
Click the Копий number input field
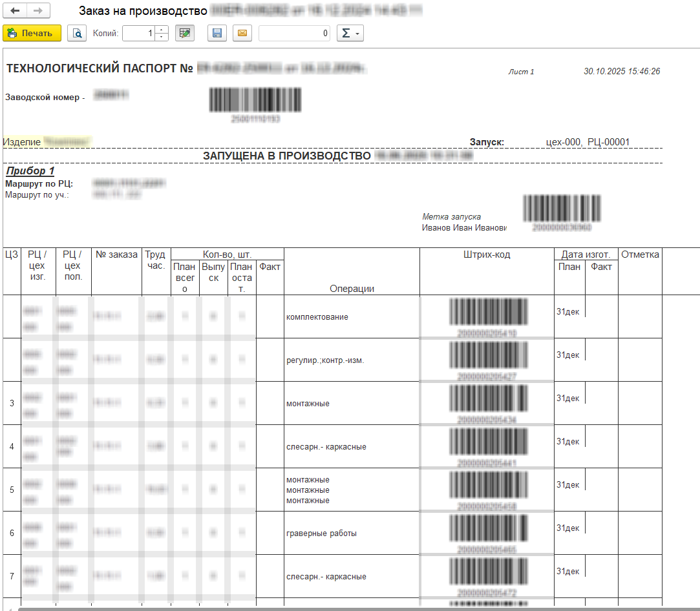tap(138, 33)
